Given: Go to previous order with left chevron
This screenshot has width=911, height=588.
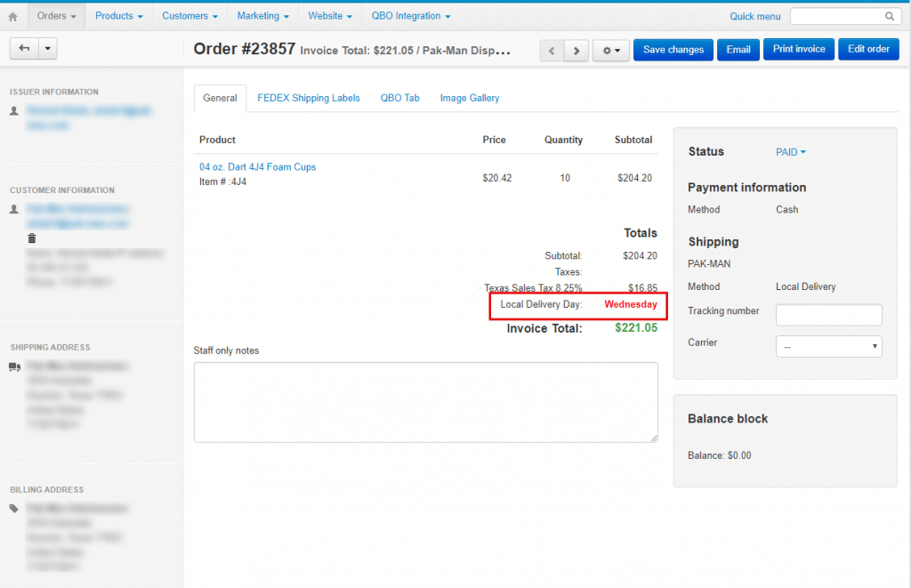Looking at the screenshot, I should point(552,51).
